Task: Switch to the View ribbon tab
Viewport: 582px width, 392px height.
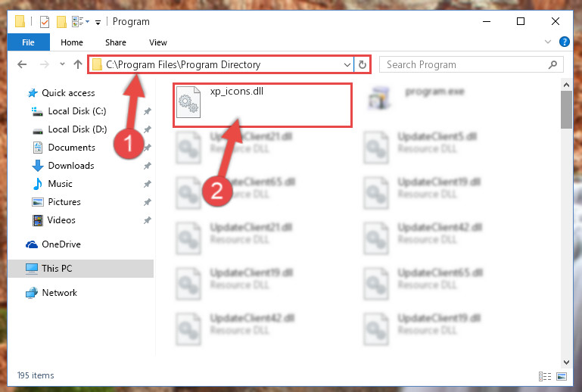Action: point(158,42)
